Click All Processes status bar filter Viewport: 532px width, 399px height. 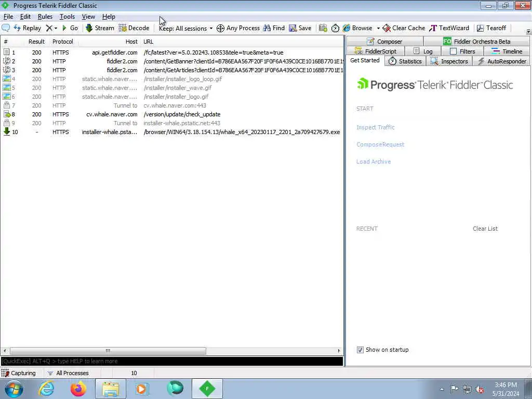68,373
